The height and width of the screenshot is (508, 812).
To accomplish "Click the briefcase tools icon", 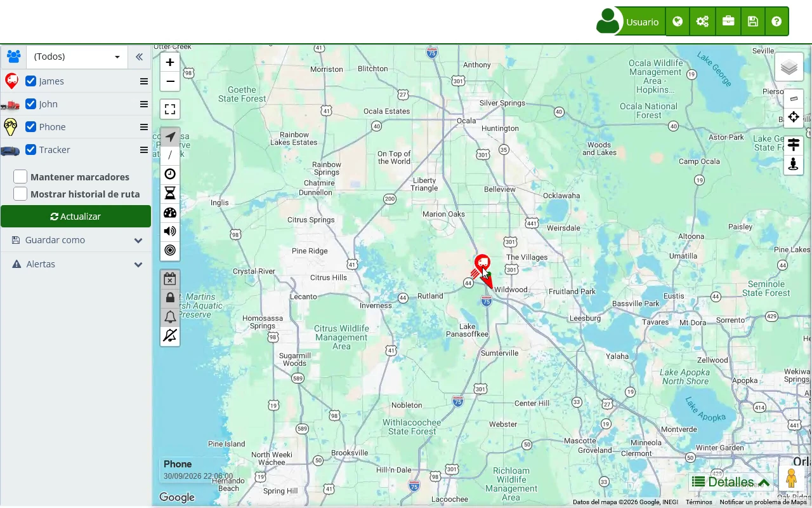I will pyautogui.click(x=728, y=22).
